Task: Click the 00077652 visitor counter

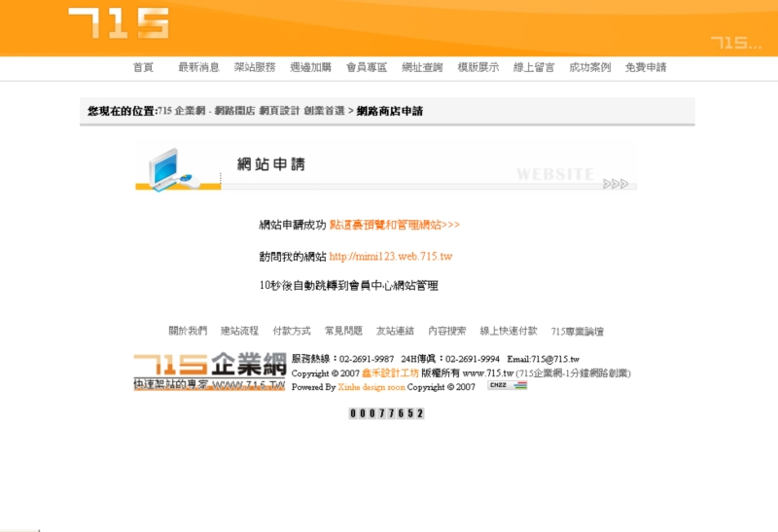Action: click(x=386, y=413)
